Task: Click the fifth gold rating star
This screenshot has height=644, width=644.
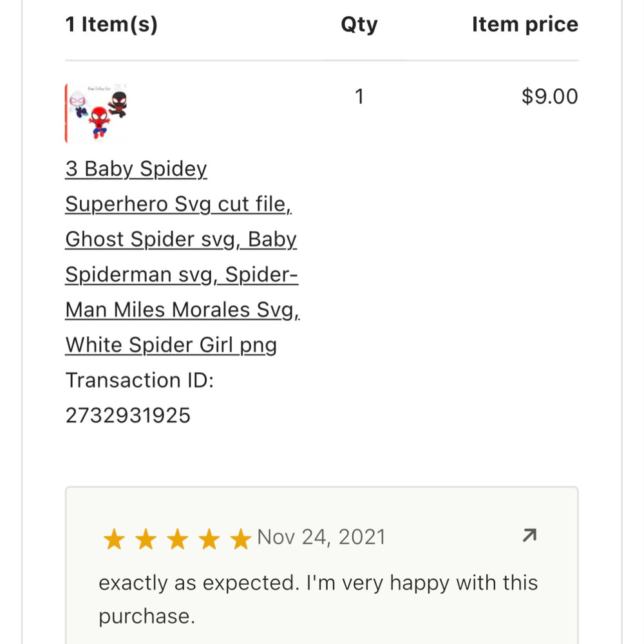Action: point(240,539)
